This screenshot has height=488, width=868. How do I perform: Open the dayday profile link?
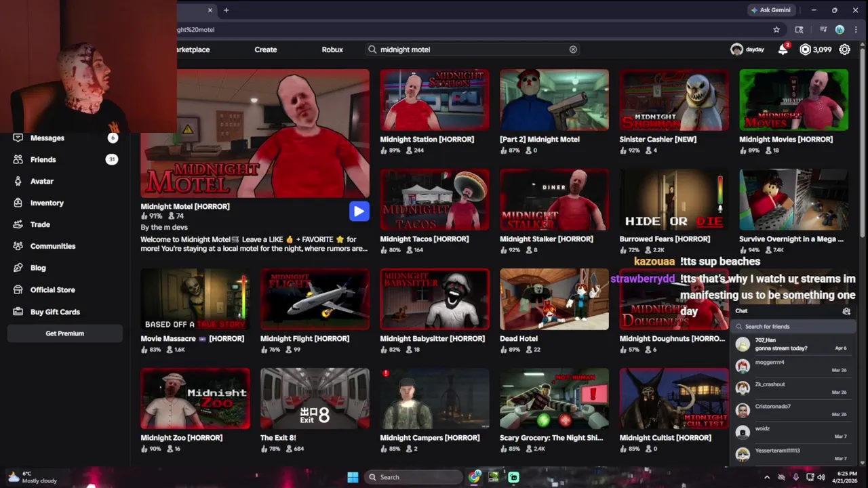point(747,49)
